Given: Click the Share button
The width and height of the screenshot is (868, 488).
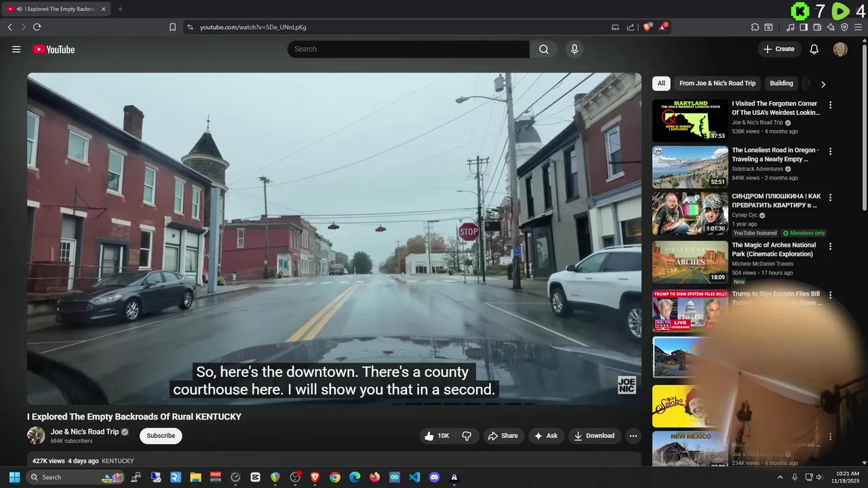Looking at the screenshot, I should point(503,436).
